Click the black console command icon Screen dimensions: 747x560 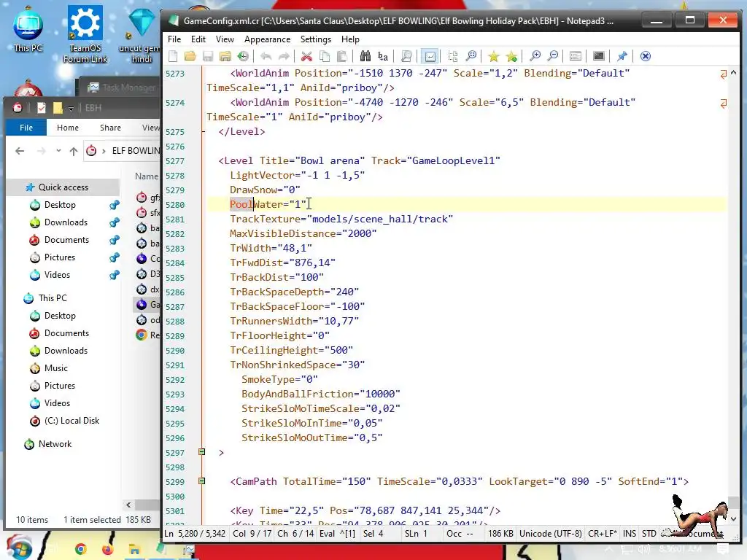coord(599,56)
